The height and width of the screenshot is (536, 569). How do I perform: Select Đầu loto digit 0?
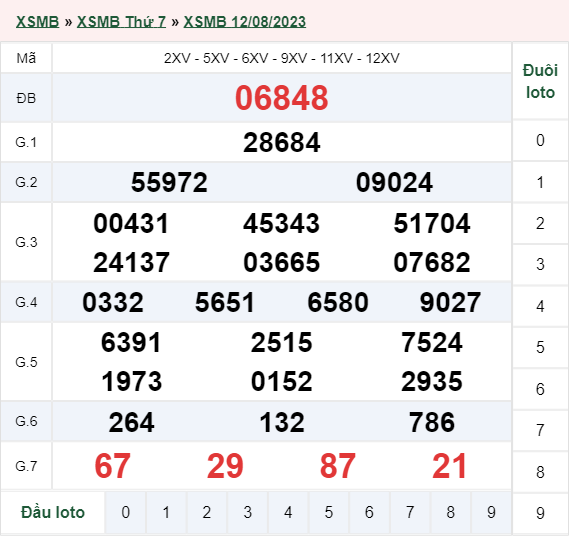126,512
